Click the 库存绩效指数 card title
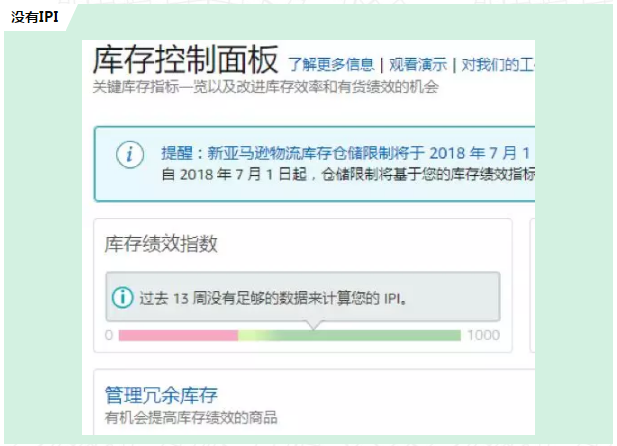 coord(161,244)
